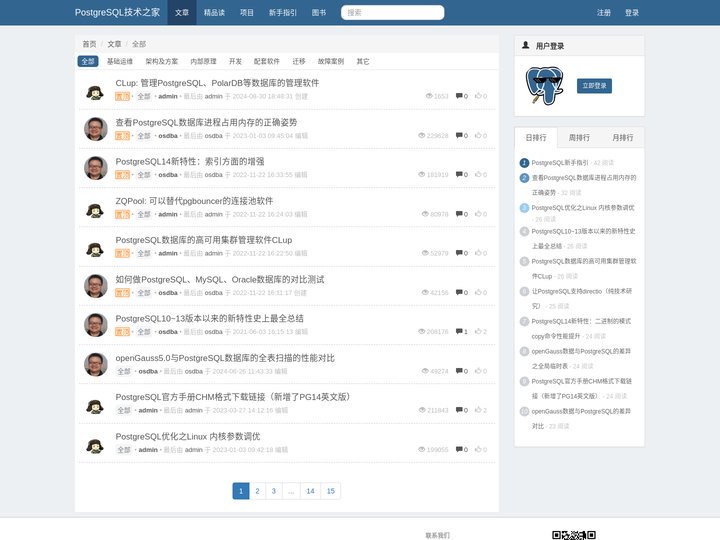Open article ZQPool: 可以替代pgbouncer的连接池软件
The width and height of the screenshot is (720, 540).
point(194,201)
